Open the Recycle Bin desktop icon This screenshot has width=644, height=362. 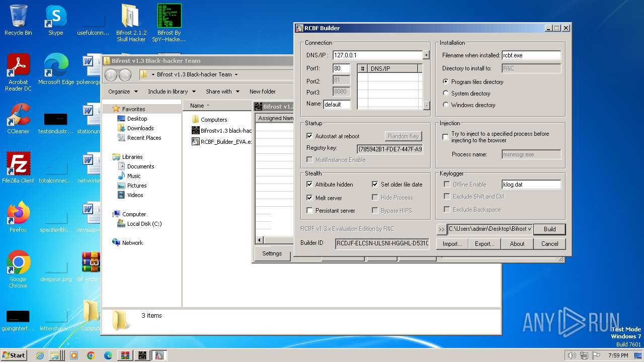point(18,20)
